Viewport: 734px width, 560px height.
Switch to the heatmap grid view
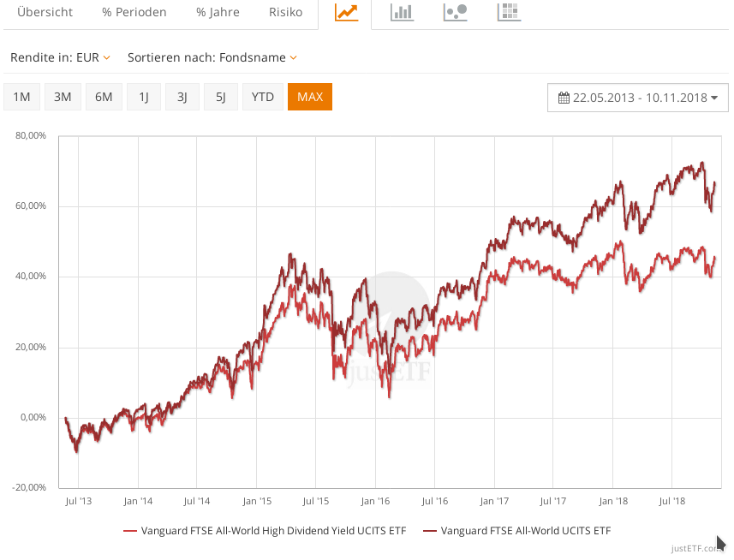[x=509, y=13]
